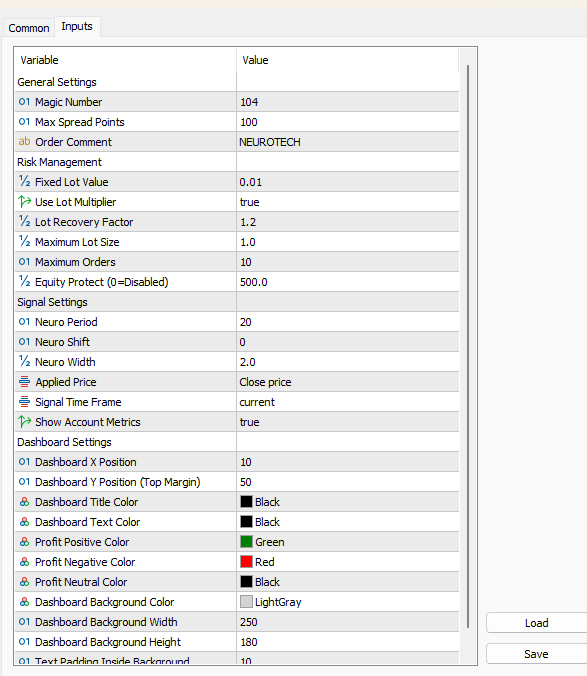
Task: Click the boolean arrow icon beside Show Account Metrics
Action: tap(25, 421)
